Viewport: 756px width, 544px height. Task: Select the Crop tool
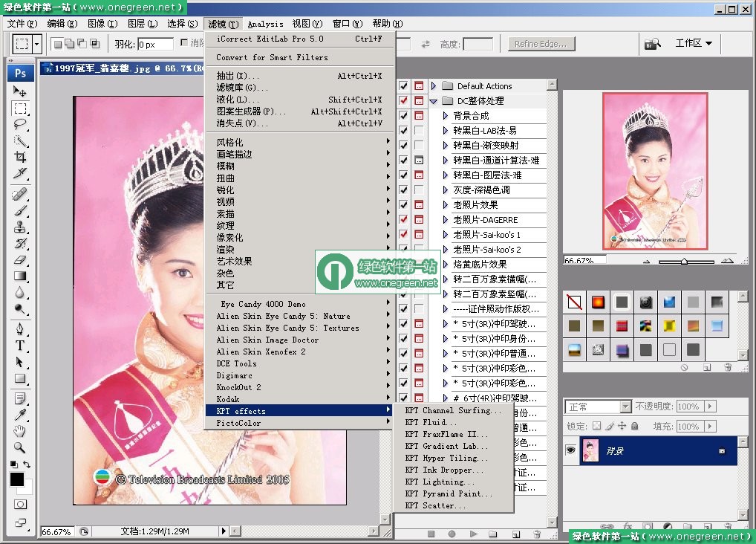(20, 157)
